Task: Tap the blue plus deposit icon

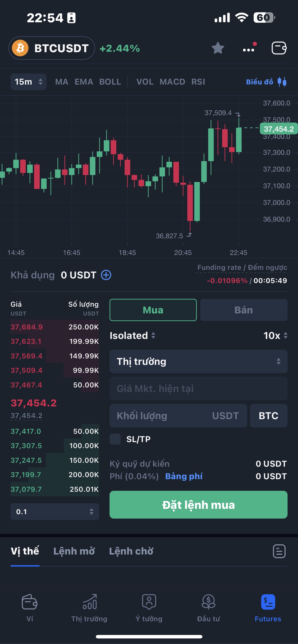Action: pos(106,275)
